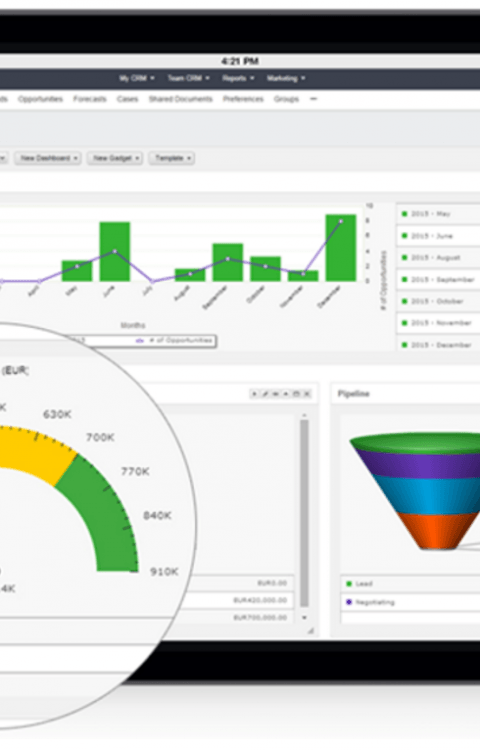Click the 4:21 PM clock
The image size is (480, 750).
[240, 61]
